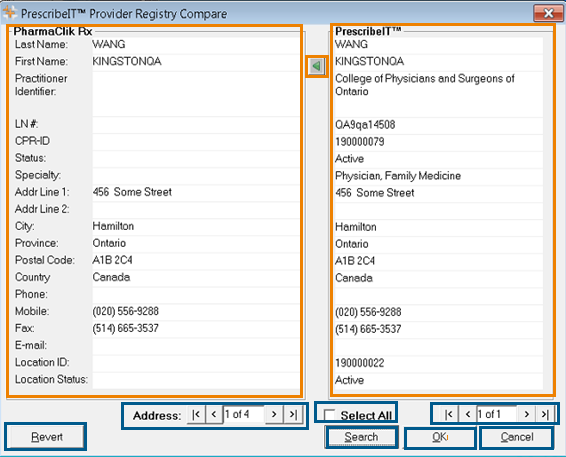Click the empty PharmaClik CPR-ID field

coord(196,142)
